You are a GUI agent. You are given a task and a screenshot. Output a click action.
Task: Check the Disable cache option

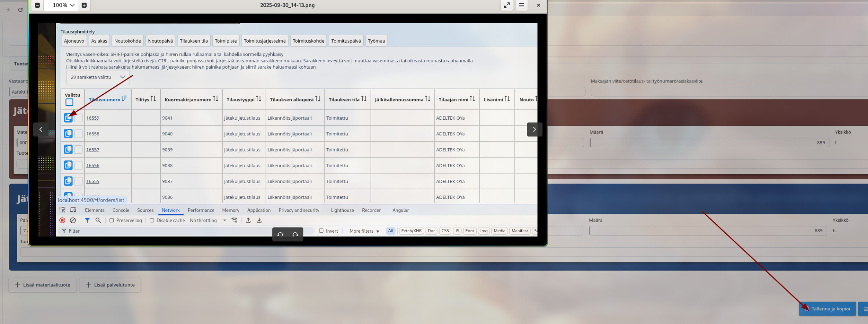point(152,221)
